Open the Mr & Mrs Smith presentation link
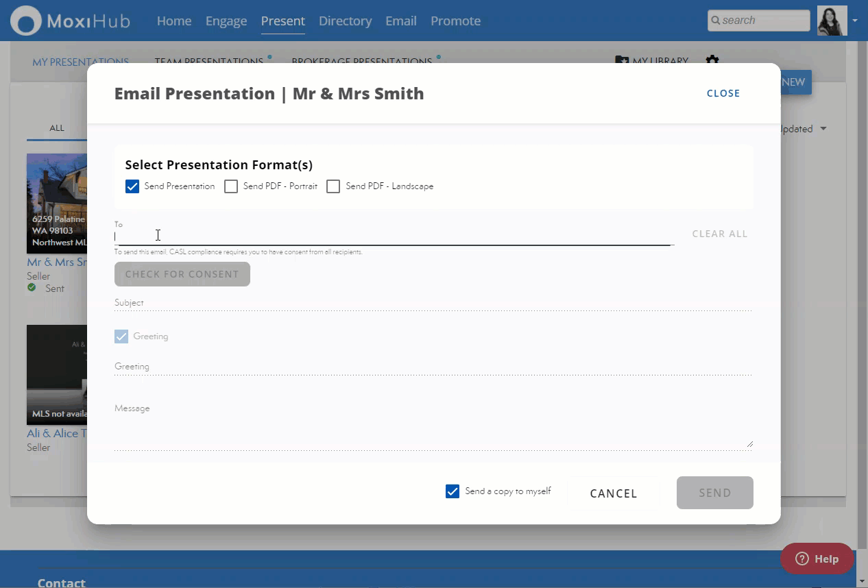This screenshot has width=868, height=588. (x=57, y=262)
